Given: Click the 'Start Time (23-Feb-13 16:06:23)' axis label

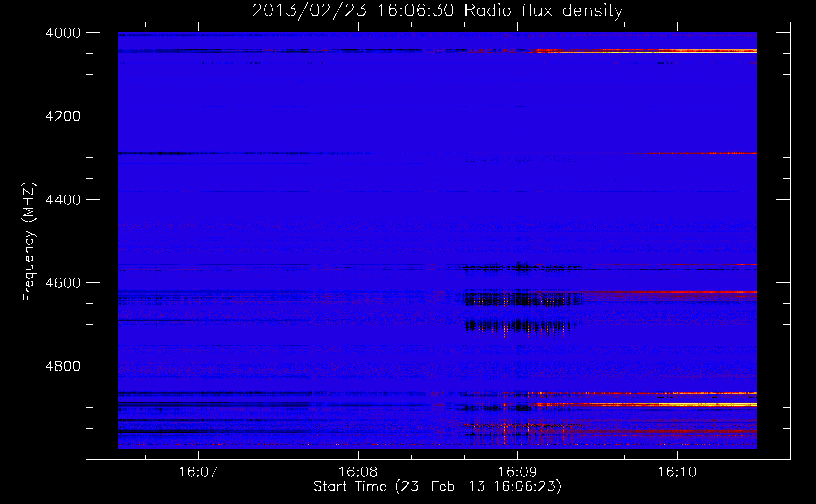Looking at the screenshot, I should pyautogui.click(x=437, y=487).
